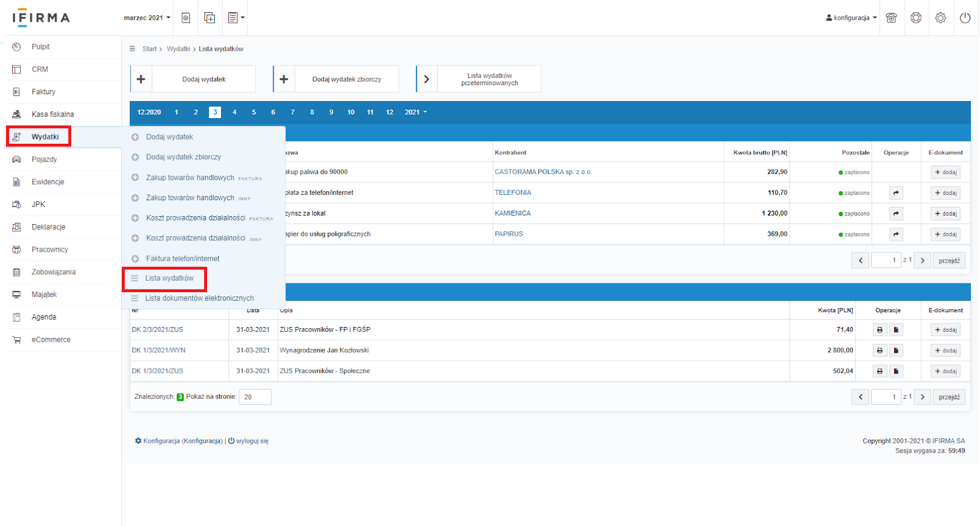Open Lista wydatków przeterminowanych
Screen dimensions: 980x526
[x=478, y=79]
